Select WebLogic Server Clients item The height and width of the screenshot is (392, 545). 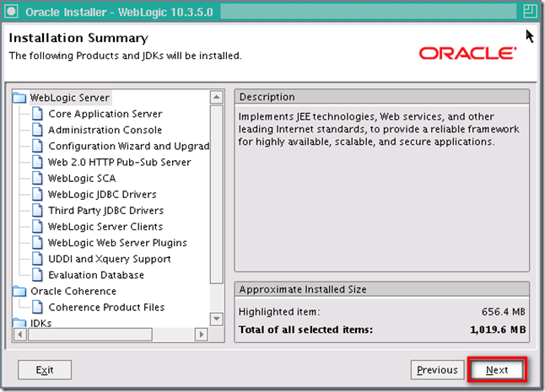105,227
